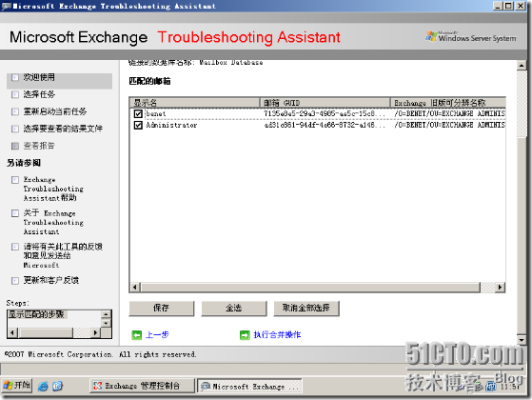
Task: Click the mailbox list horizontal scrollbar thumb
Action: click(x=310, y=288)
